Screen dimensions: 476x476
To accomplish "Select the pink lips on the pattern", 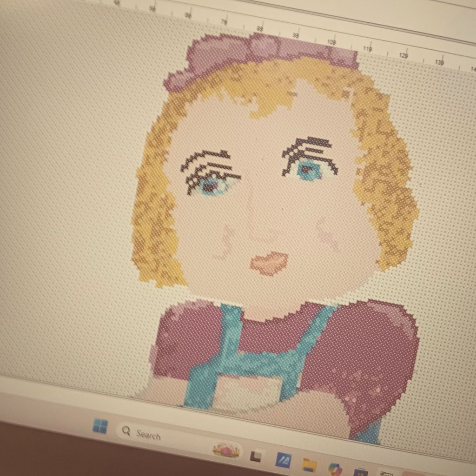I will [x=269, y=263].
